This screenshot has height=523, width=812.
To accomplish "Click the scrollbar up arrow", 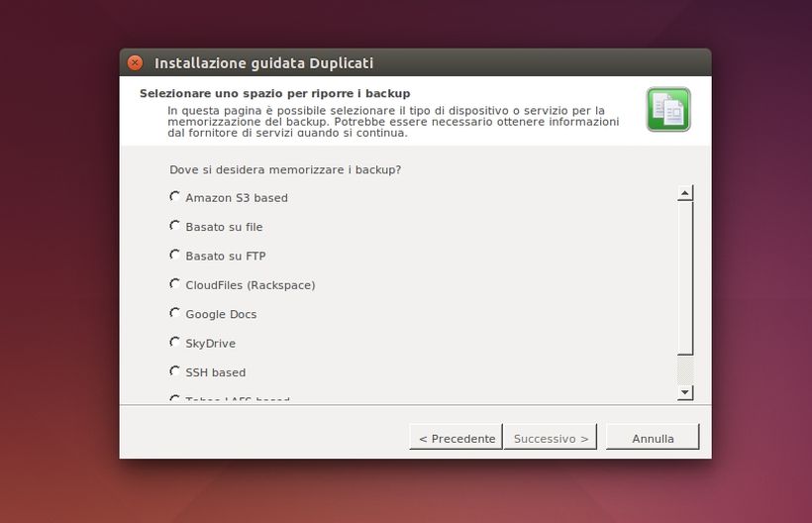I will click(685, 193).
